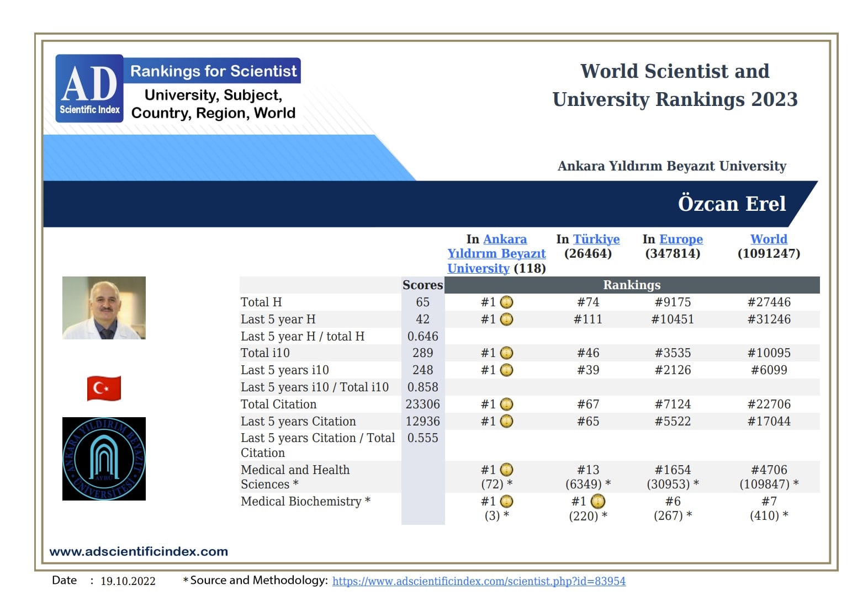Click the Europe rank #5522
This screenshot has height=612, width=868.
coord(673,422)
